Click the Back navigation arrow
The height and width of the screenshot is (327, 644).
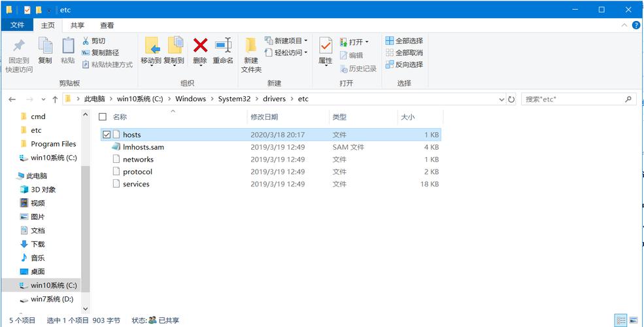click(x=12, y=99)
